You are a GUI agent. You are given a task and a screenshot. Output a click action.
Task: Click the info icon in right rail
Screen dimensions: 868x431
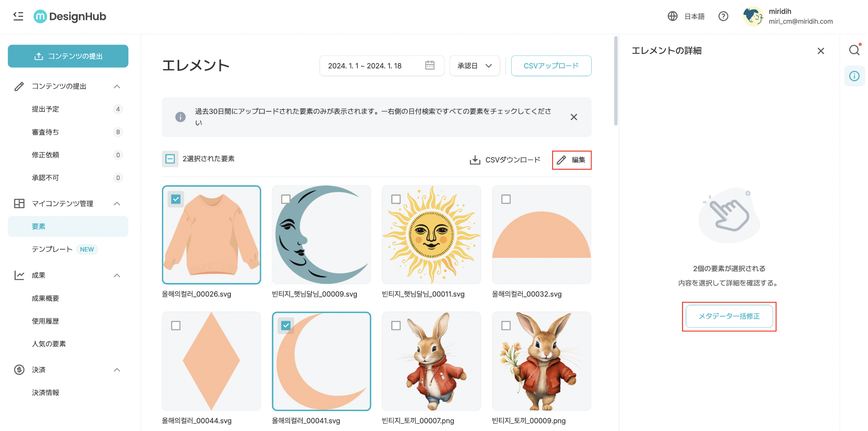click(854, 76)
